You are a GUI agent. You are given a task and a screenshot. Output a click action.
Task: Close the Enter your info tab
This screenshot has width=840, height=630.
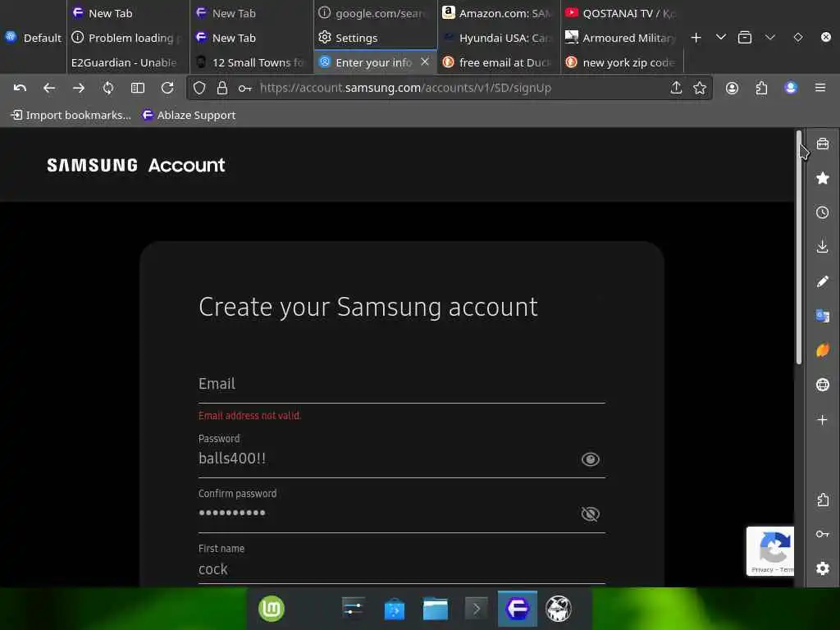pyautogui.click(x=425, y=62)
